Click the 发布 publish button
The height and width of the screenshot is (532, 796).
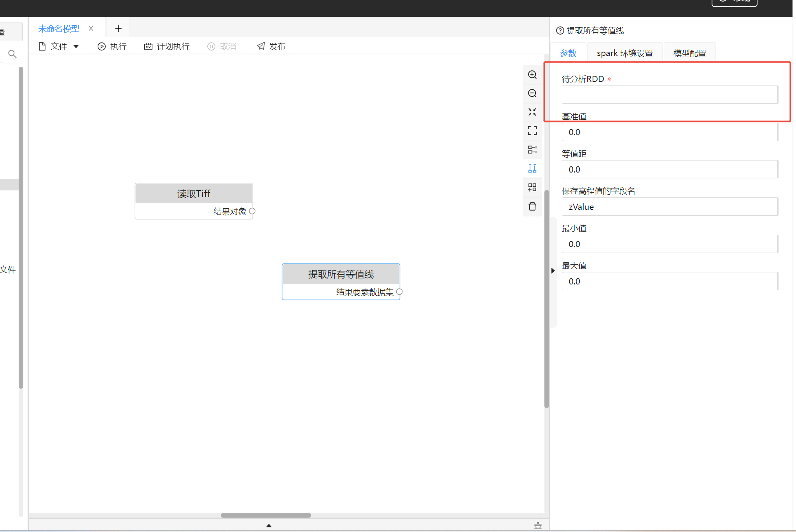pos(271,47)
